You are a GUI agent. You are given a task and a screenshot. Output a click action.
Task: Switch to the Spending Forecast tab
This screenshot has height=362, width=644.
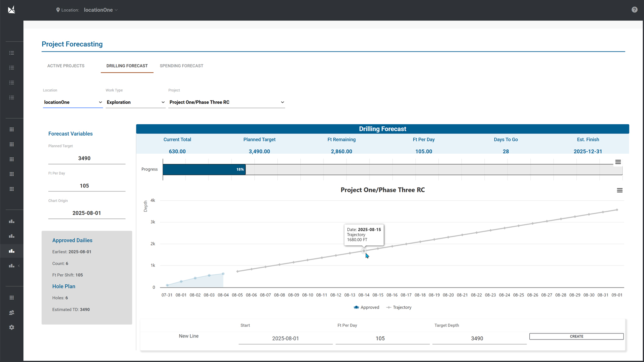pyautogui.click(x=182, y=66)
